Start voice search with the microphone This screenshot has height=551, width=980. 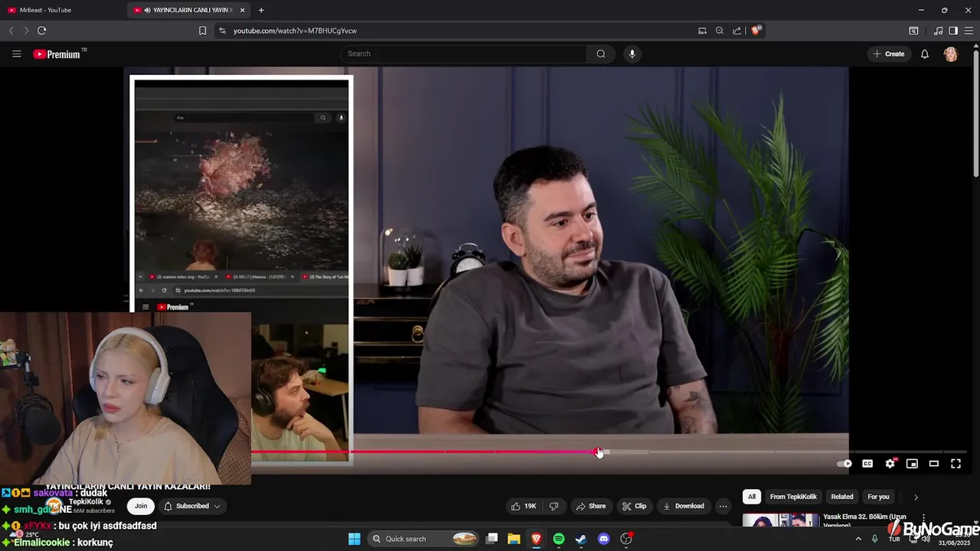tap(632, 54)
